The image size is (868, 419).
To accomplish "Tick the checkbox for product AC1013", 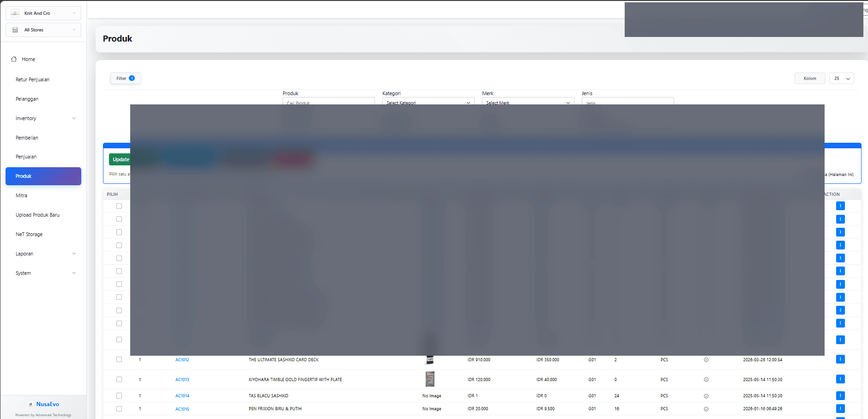I will [119, 379].
